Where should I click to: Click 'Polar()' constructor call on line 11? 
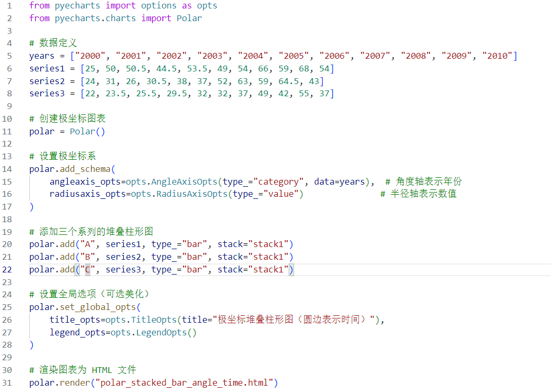[87, 132]
